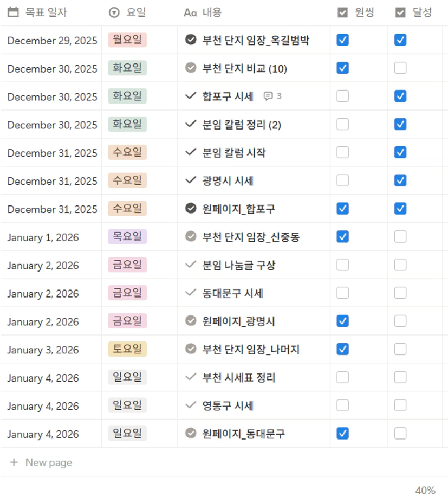Screen dimensions: 448x503
Task: Click the December 29, 2025 date cell
Action: [52, 41]
